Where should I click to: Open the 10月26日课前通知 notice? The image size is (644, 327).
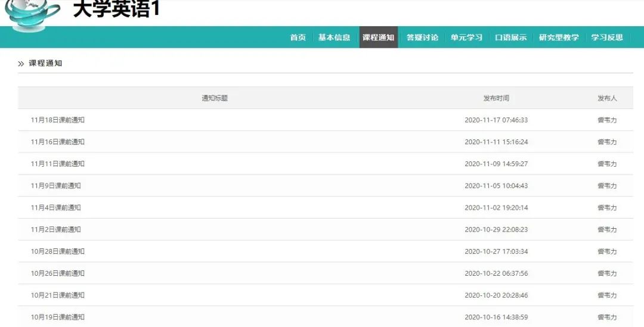pyautogui.click(x=58, y=273)
